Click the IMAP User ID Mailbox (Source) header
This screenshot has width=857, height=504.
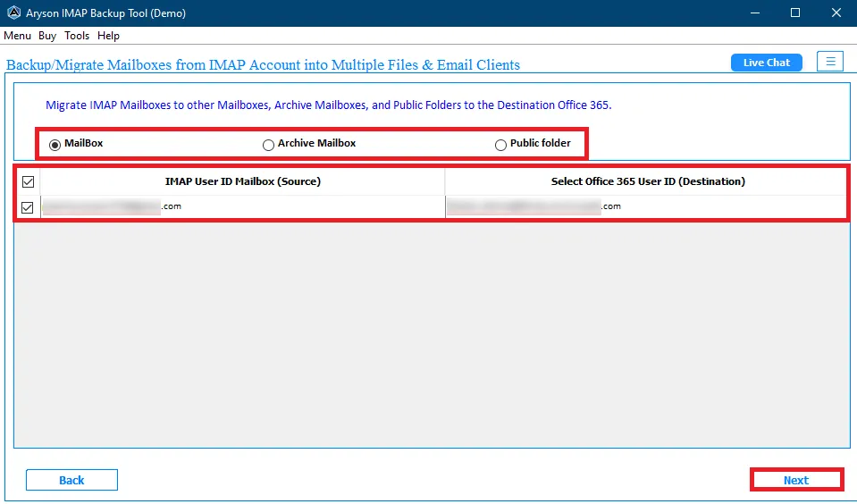point(243,181)
